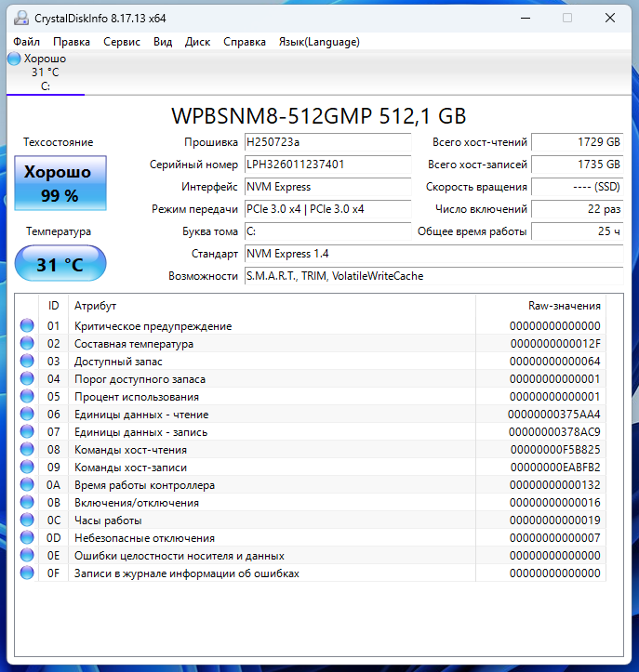Click the Raw-значения column header

click(540, 306)
